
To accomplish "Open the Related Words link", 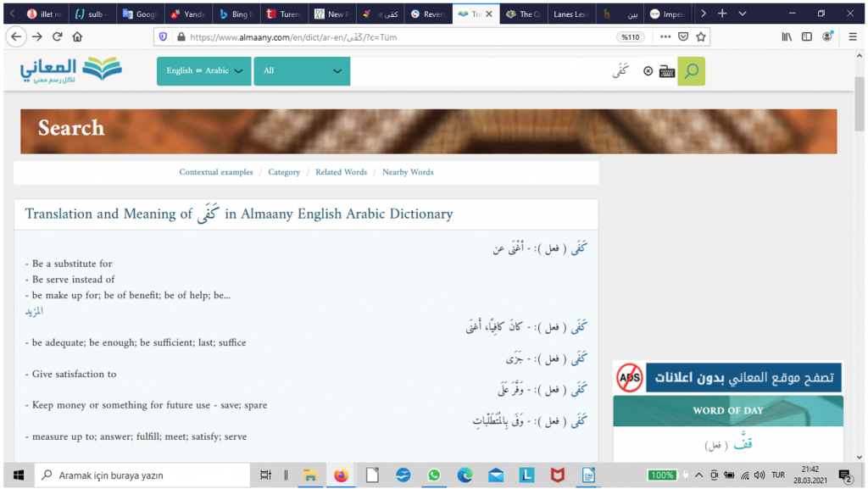I will tap(341, 172).
